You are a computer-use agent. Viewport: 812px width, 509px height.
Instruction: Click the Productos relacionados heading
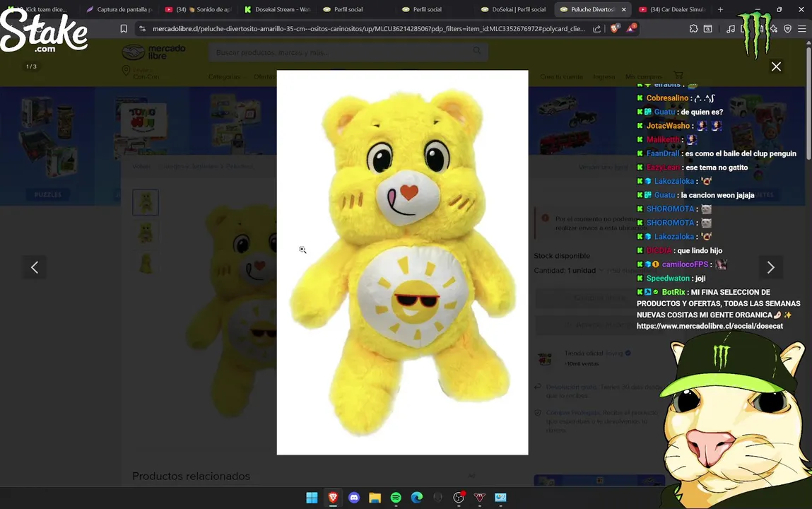pos(191,476)
